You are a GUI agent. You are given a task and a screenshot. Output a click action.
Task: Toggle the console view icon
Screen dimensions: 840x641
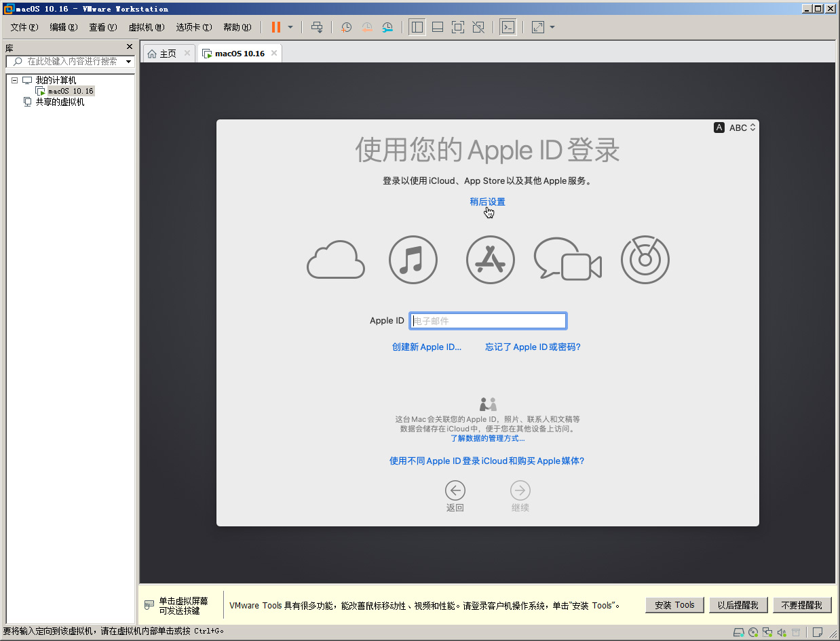click(x=508, y=27)
